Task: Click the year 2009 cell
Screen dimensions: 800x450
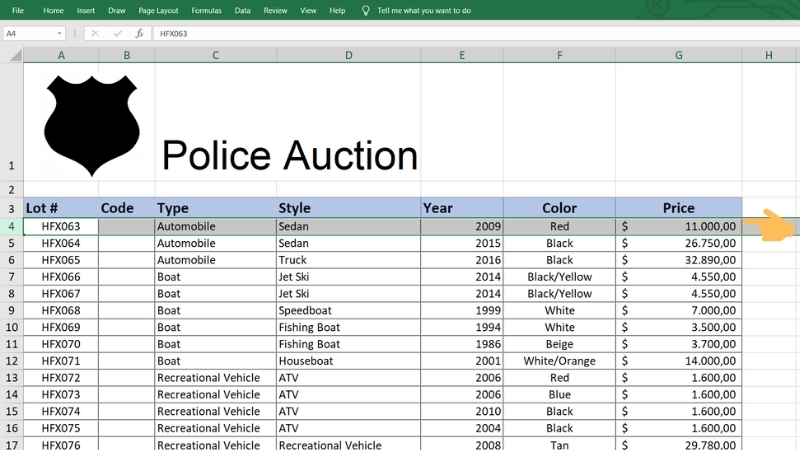Action: [462, 226]
